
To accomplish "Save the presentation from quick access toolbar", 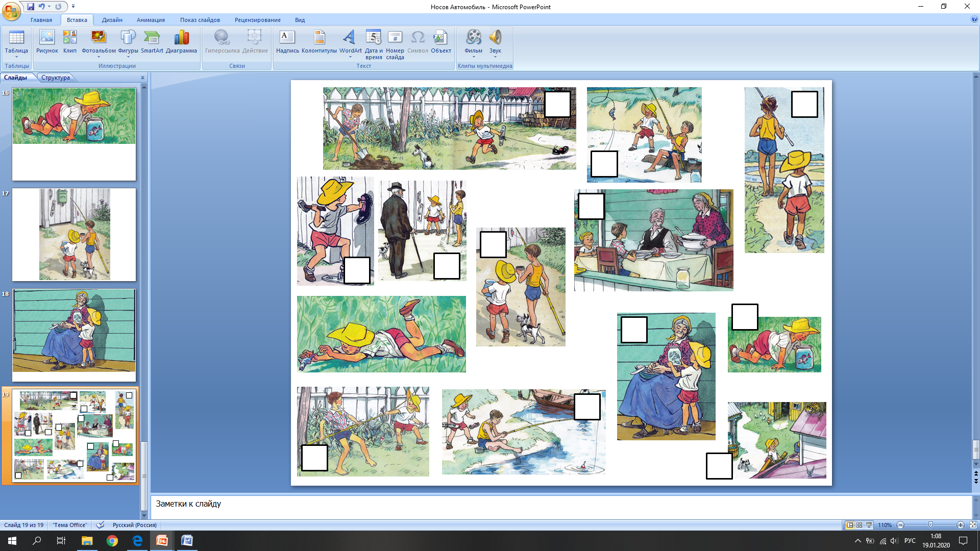I will click(31, 7).
